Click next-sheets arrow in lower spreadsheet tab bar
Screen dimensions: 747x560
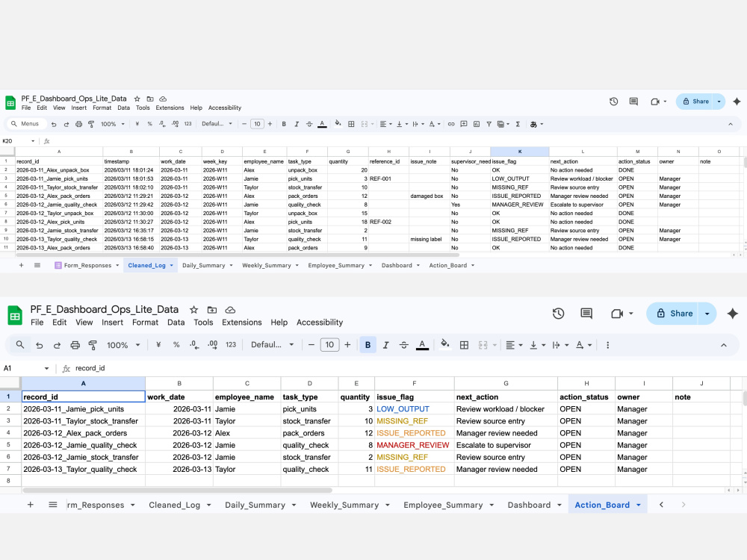[x=684, y=505]
